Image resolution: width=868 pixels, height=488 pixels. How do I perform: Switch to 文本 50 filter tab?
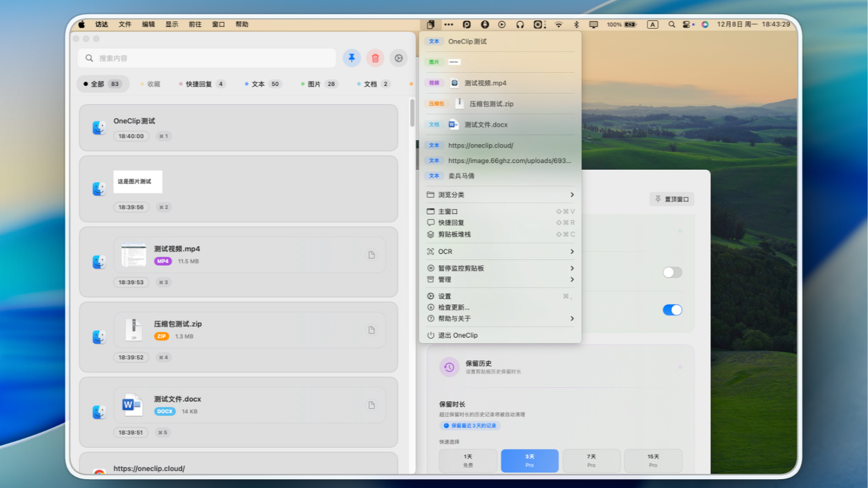click(x=263, y=84)
